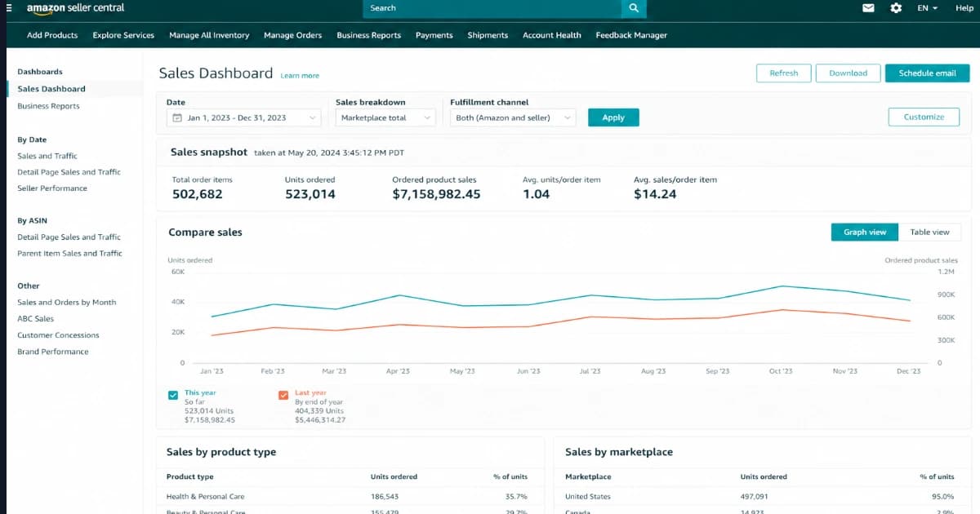Click the search magnifier icon
The height and width of the screenshot is (514, 980).
634,8
